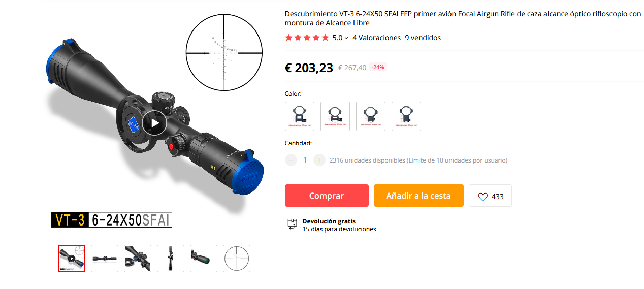Show the fourth thumbnail of vertical scope
The width and height of the screenshot is (644, 289).
171,259
